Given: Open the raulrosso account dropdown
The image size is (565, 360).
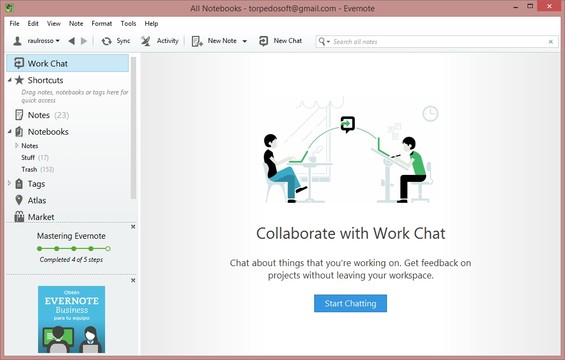Looking at the screenshot, I should (43, 41).
